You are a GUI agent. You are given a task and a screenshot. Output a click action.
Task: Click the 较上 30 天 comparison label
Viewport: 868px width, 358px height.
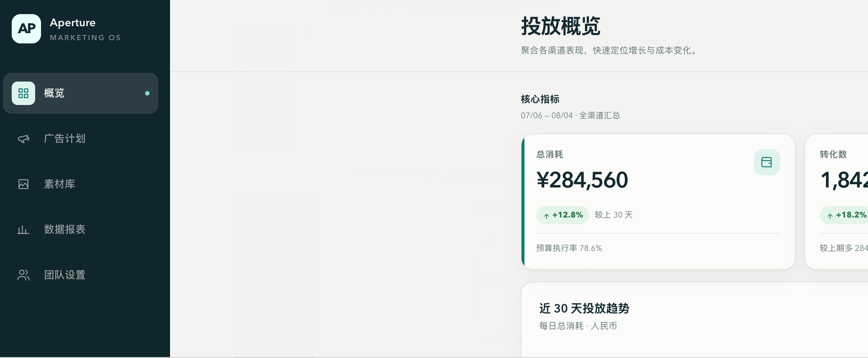tap(614, 215)
